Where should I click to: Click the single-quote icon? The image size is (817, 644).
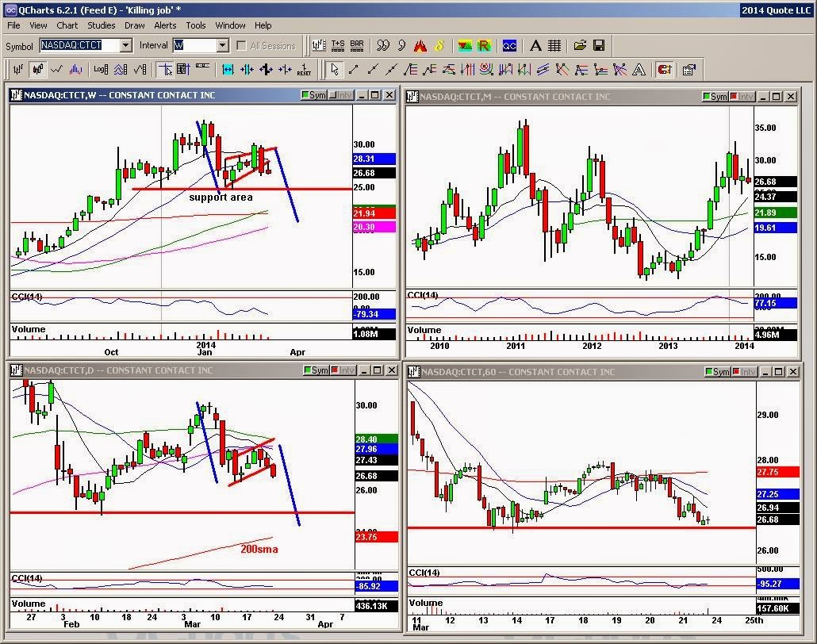tap(401, 46)
